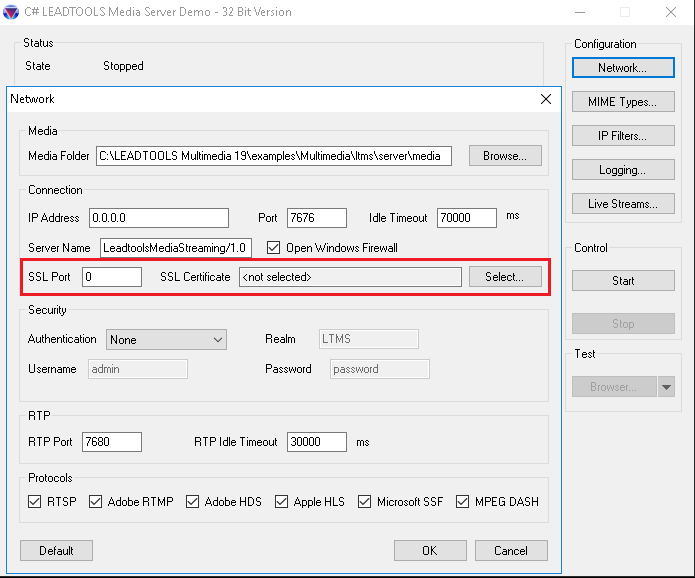
Task: Click the RTP Idle Timeout field
Action: coord(316,442)
